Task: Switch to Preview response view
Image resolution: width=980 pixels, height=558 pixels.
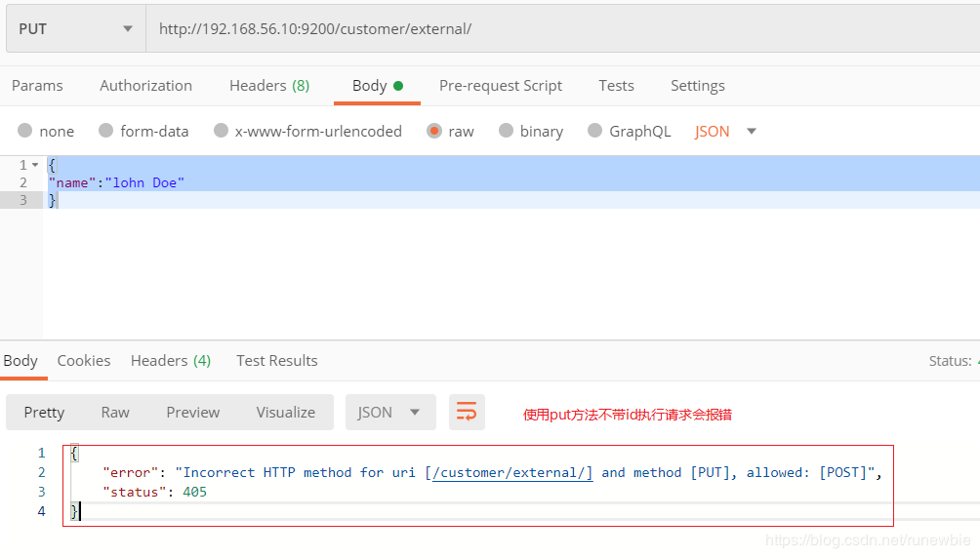Action: pyautogui.click(x=193, y=413)
